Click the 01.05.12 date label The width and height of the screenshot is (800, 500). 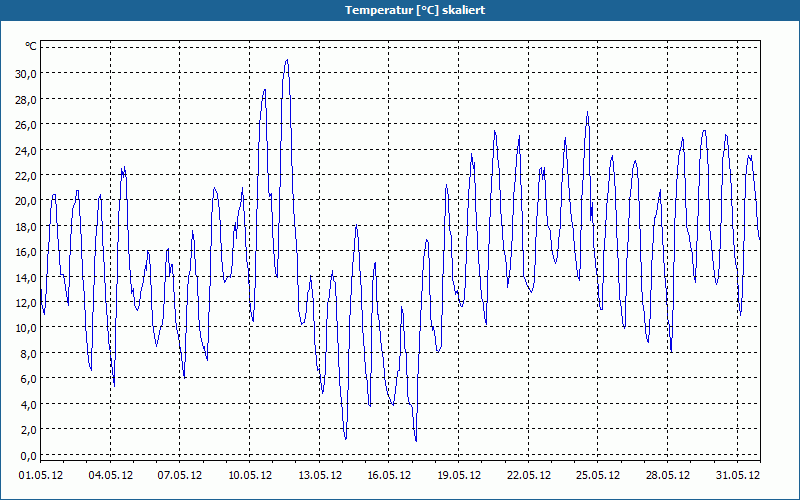click(x=41, y=475)
